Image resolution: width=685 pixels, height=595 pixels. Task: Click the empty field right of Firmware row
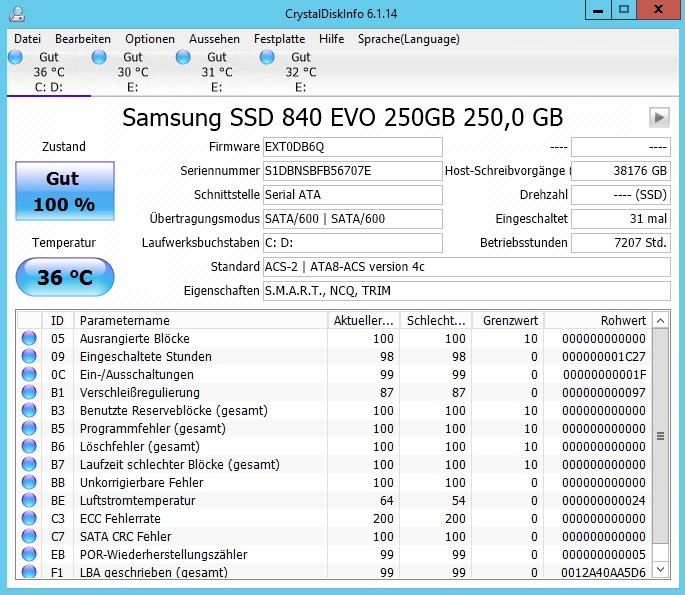621,147
